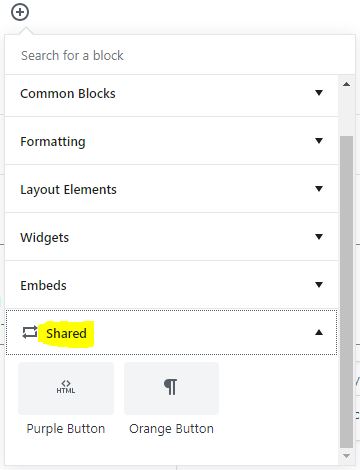
Task: Insert the Purple Button shared block
Action: [x=66, y=399]
